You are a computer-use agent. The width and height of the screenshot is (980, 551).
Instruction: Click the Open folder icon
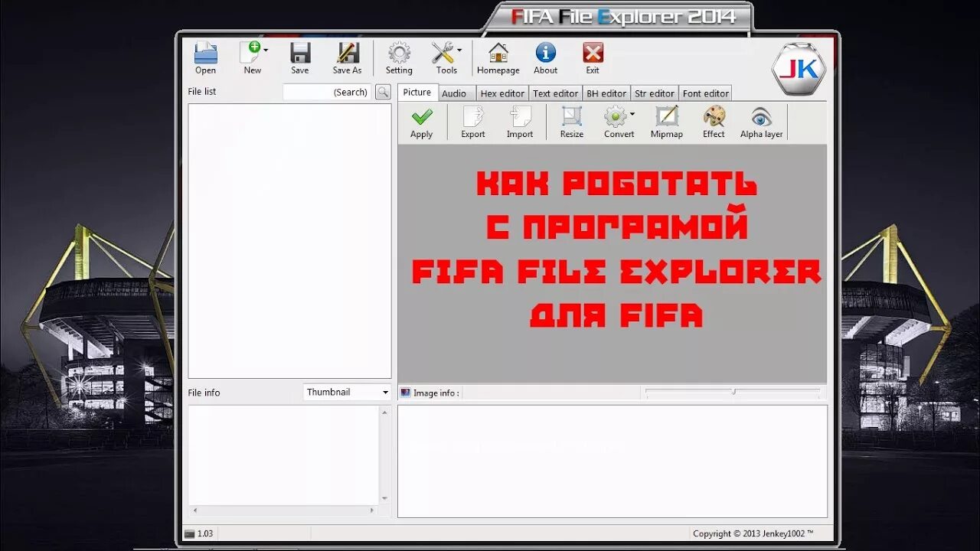click(205, 53)
